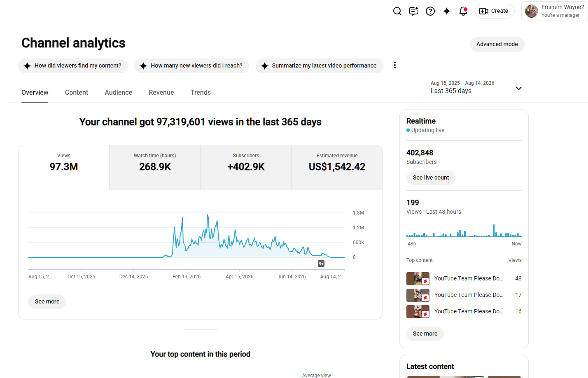Viewport: 588px width, 378px height.
Task: Open the Revenue tab
Action: [x=161, y=93]
